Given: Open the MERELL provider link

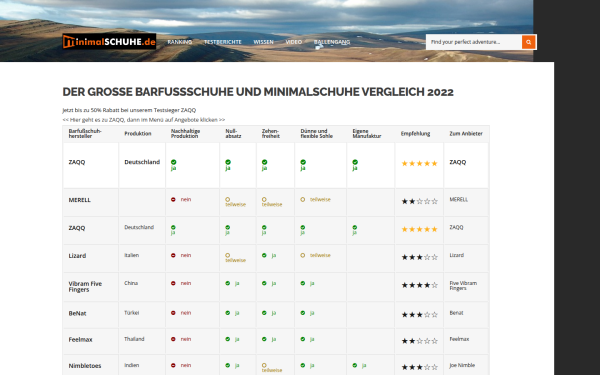Looking at the screenshot, I should pos(458,199).
